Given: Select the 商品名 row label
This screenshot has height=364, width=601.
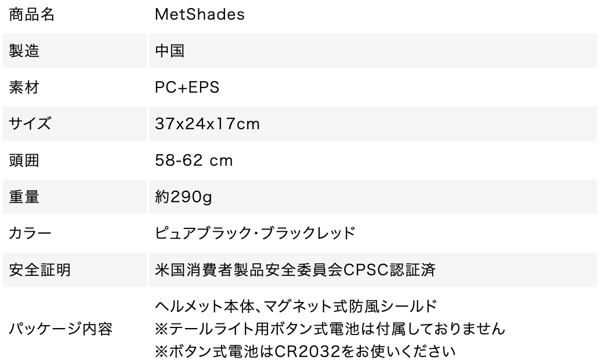Looking at the screenshot, I should pyautogui.click(x=32, y=14).
